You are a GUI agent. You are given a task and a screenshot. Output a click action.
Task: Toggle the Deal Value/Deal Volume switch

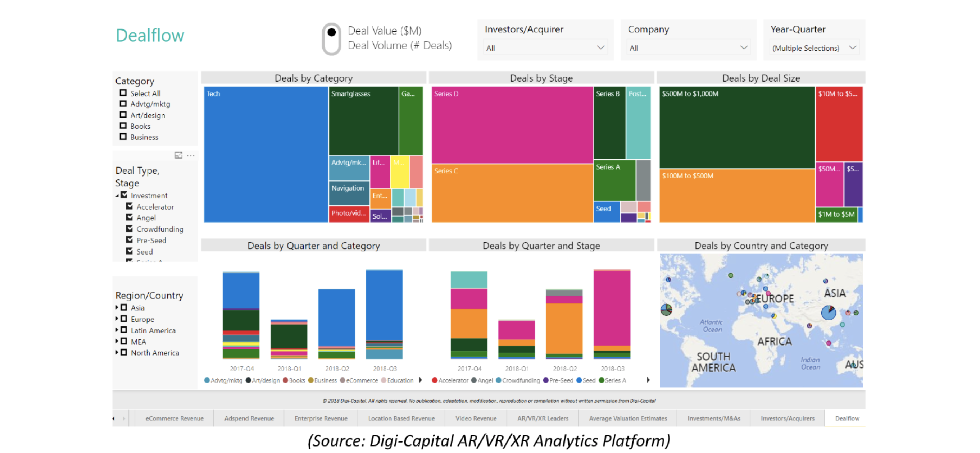[331, 39]
